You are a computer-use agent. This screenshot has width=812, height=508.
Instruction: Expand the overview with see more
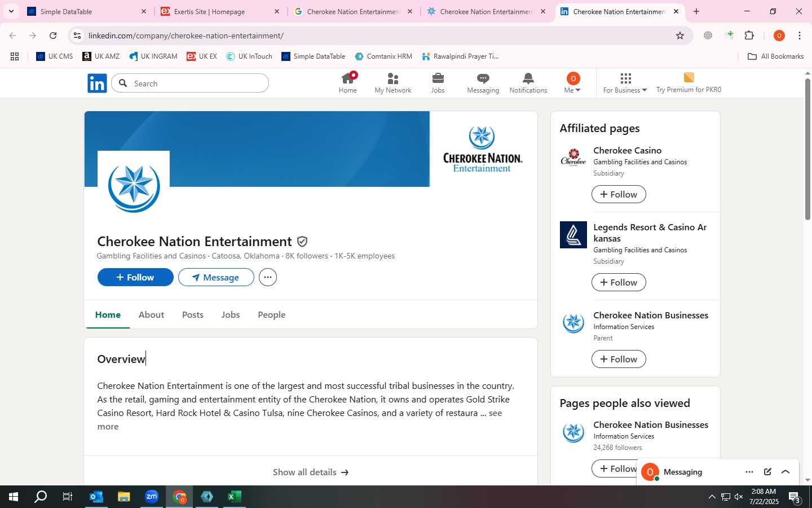496,413
